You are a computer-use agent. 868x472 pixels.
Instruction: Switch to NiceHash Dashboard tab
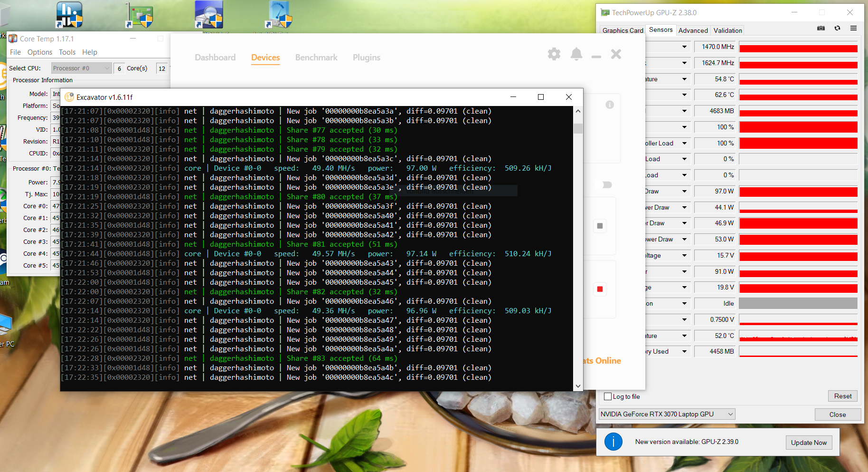[x=215, y=58]
